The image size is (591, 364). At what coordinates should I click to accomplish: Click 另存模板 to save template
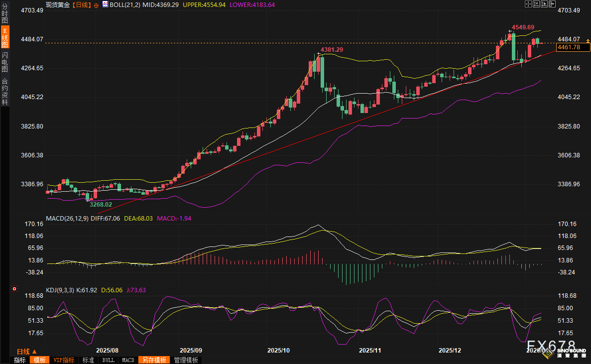pos(154,360)
